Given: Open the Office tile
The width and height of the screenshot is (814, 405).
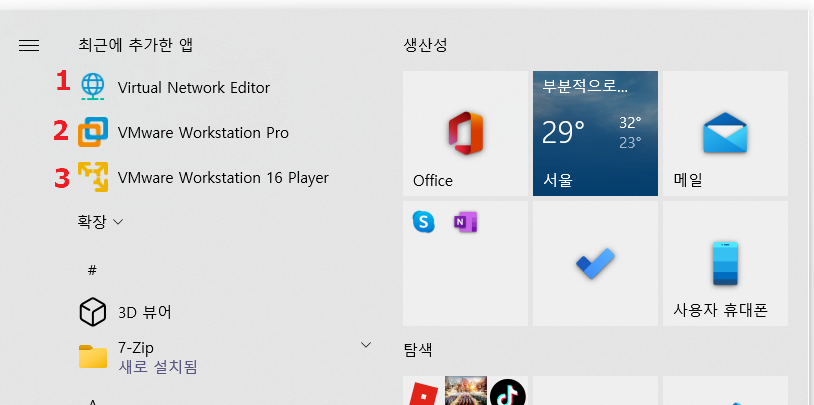Looking at the screenshot, I should pyautogui.click(x=465, y=133).
